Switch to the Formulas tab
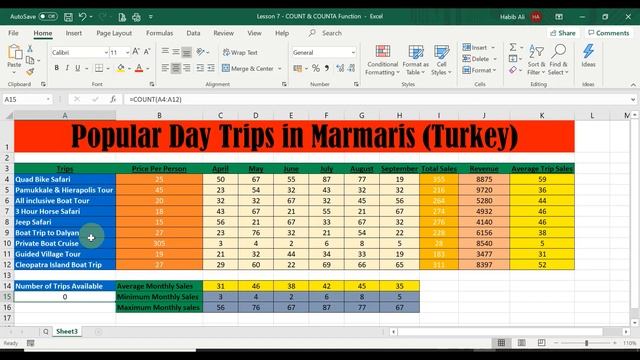The width and height of the screenshot is (640, 360). tap(159, 33)
